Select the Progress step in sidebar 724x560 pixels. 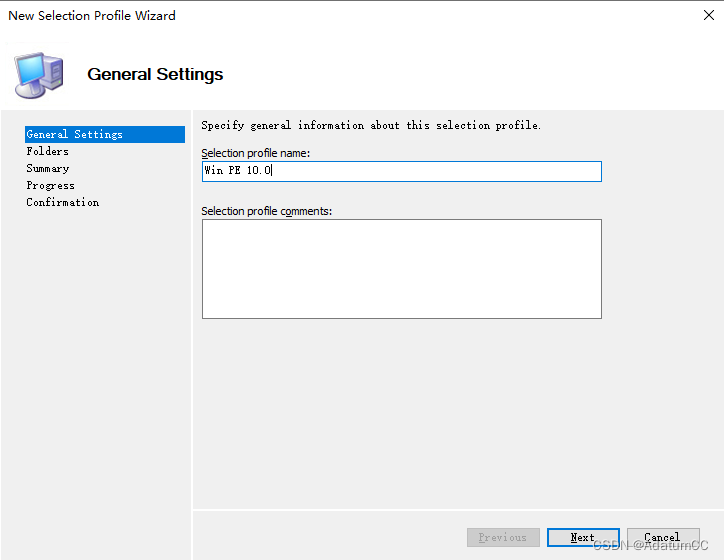coord(51,185)
